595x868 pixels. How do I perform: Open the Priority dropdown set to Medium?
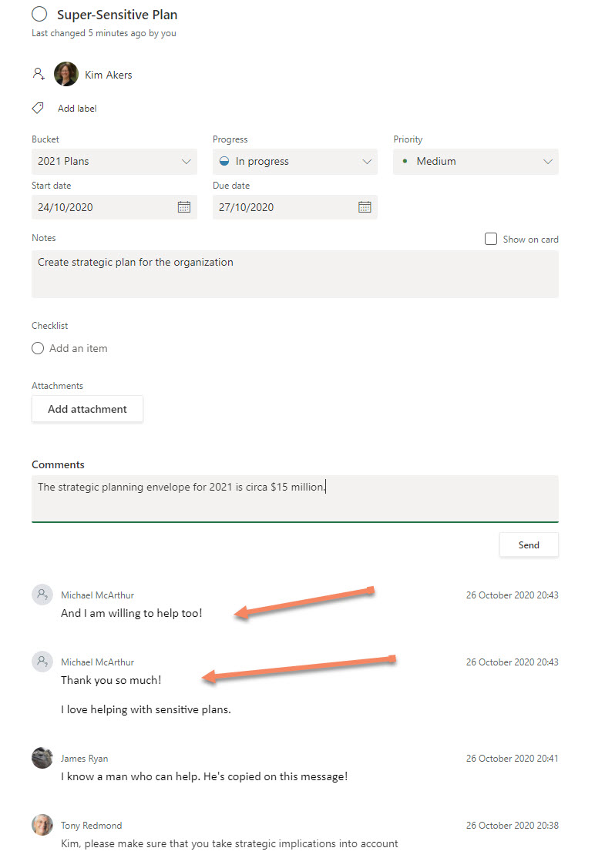[x=476, y=161]
